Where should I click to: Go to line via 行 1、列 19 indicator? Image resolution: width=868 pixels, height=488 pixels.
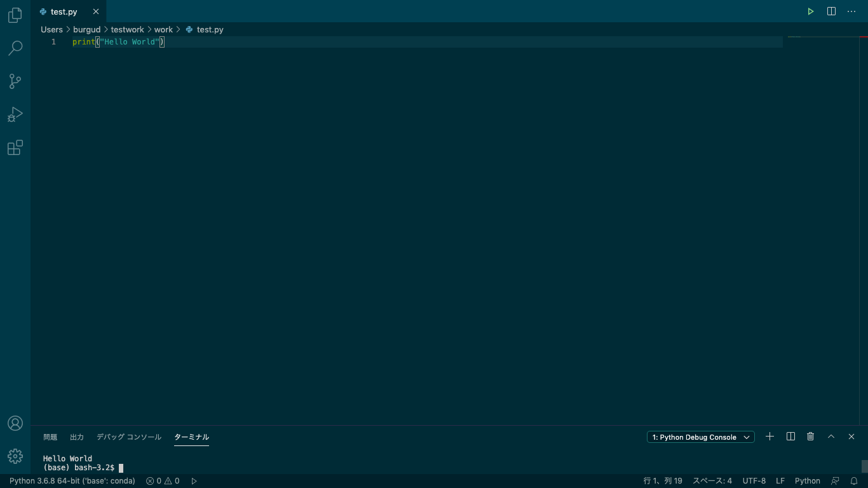pos(663,481)
